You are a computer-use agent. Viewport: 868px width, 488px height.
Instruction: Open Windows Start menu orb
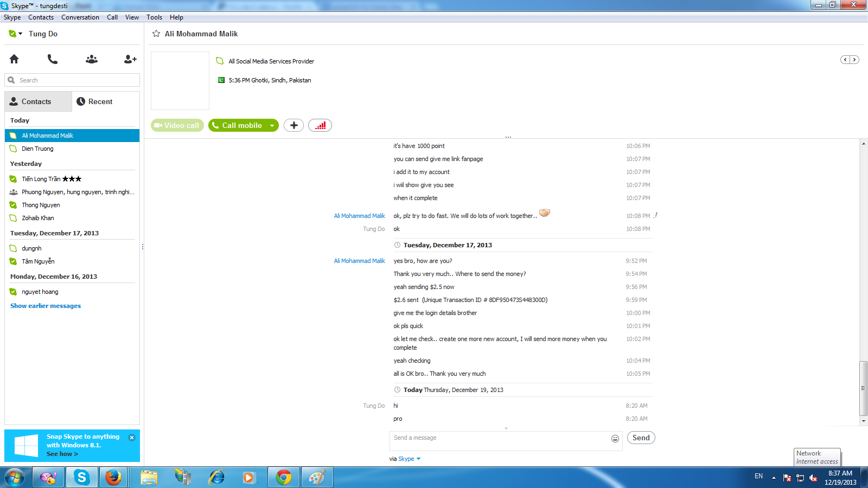(15, 478)
